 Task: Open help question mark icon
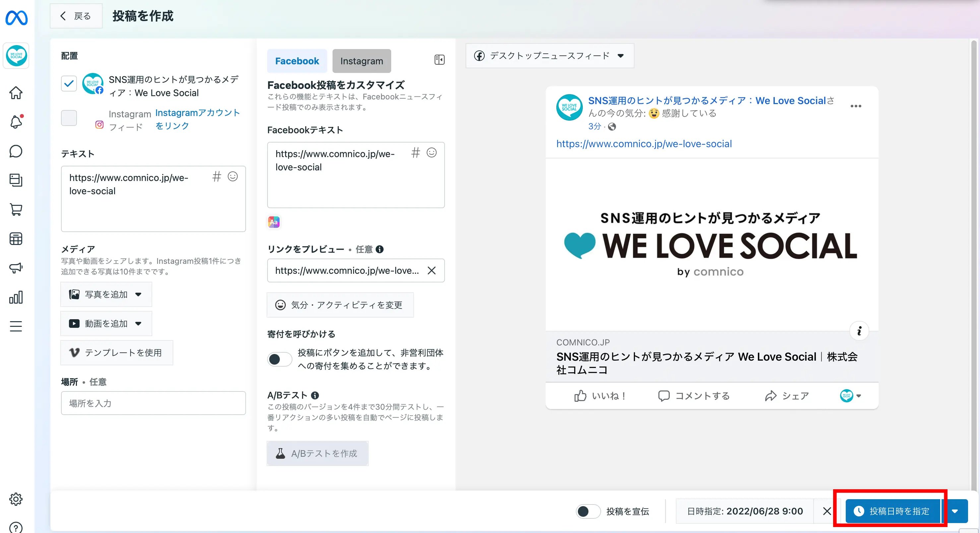click(x=16, y=528)
